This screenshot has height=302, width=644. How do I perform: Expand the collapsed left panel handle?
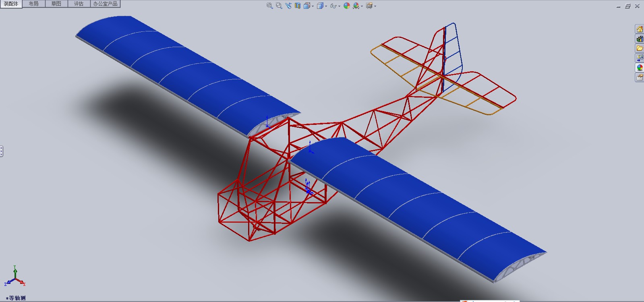pos(2,151)
